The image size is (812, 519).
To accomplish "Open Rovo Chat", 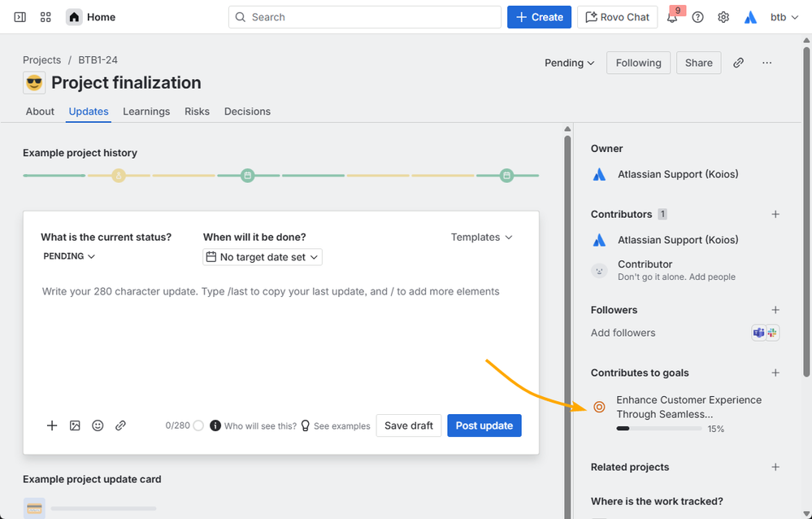I will 617,17.
